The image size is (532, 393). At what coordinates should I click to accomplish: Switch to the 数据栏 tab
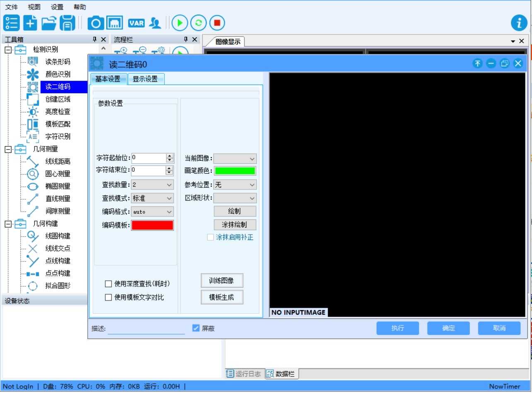(281, 374)
